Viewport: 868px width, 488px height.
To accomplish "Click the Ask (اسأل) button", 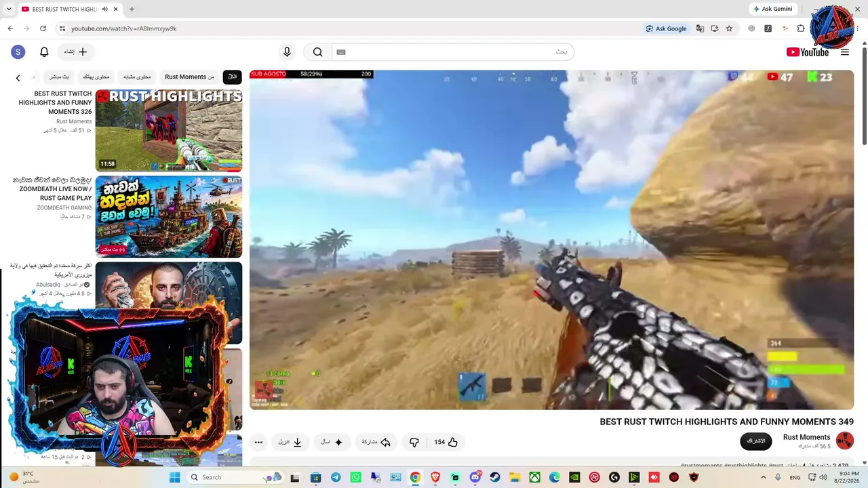I will [x=332, y=443].
